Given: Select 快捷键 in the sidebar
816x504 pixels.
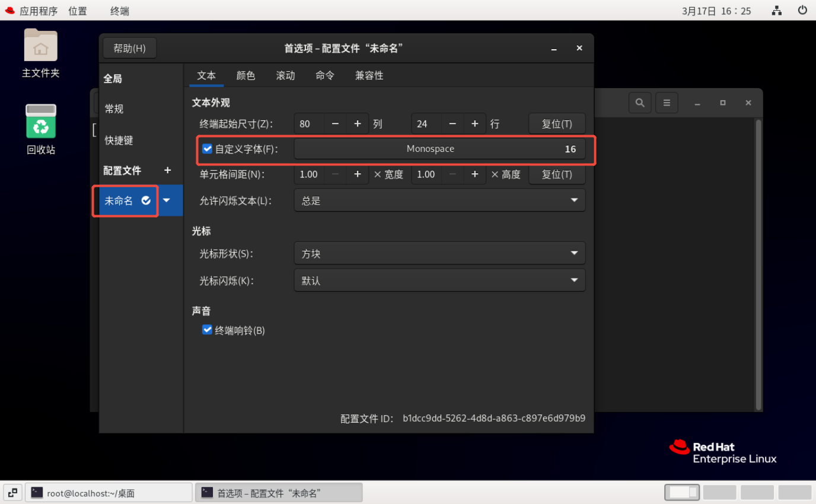Looking at the screenshot, I should coord(141,141).
